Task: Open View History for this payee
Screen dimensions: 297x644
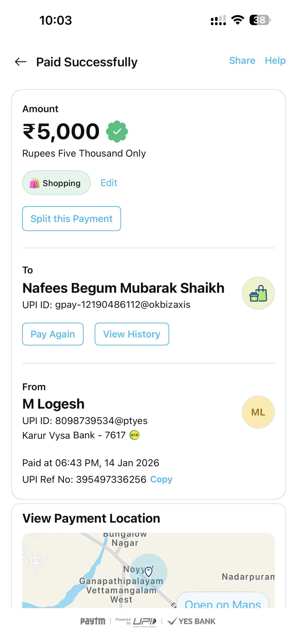Action: tap(132, 334)
